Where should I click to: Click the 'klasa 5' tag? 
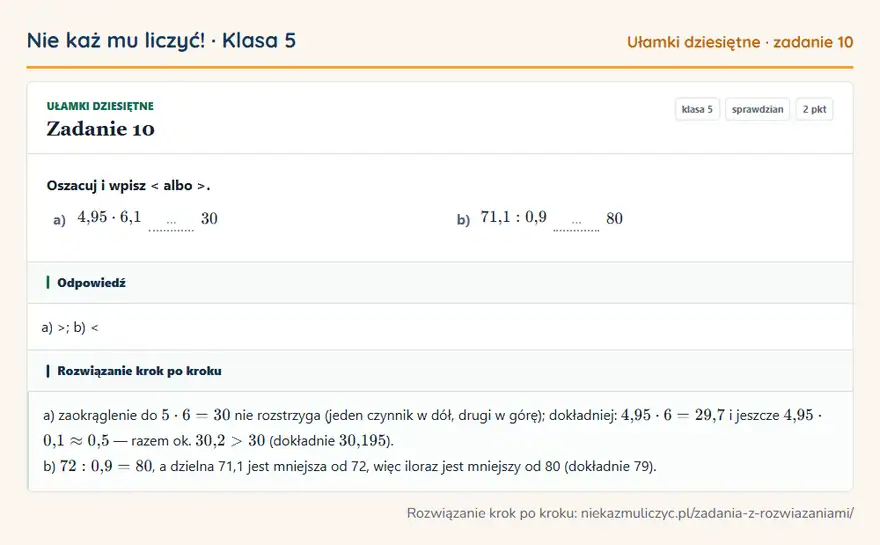coord(697,109)
